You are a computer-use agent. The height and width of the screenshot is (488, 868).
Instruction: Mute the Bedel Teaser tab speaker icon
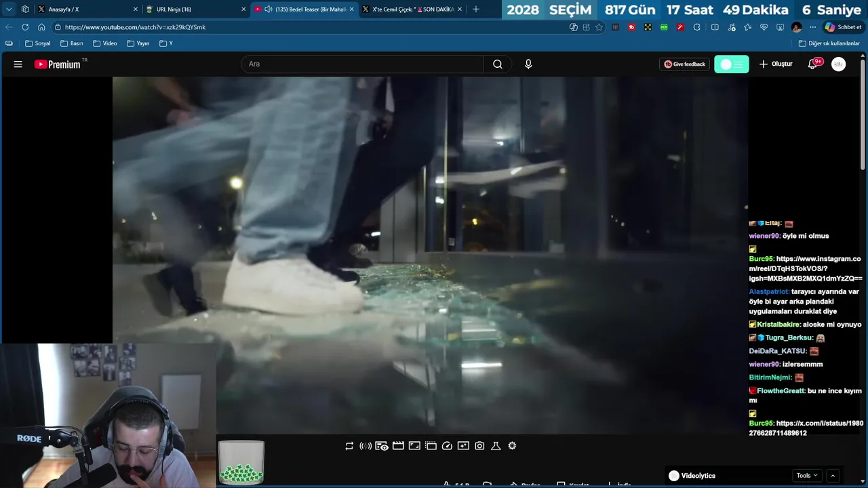click(268, 9)
